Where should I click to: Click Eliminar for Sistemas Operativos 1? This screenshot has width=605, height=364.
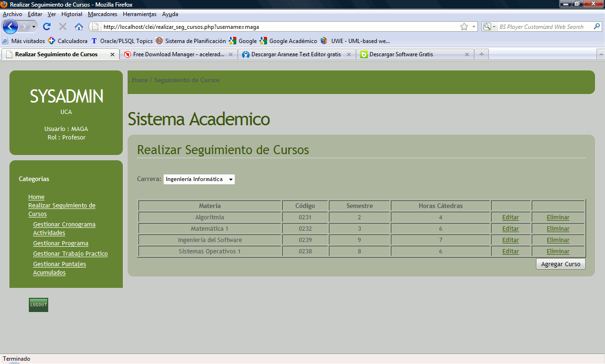[558, 251]
